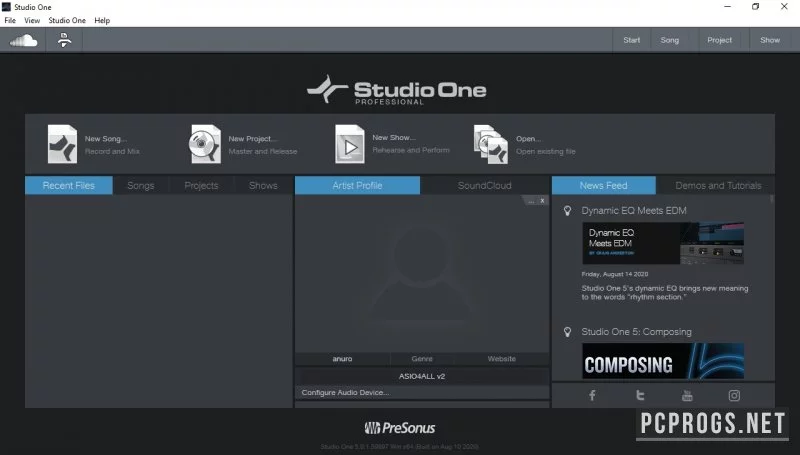Viewport: 800px width, 455px height.
Task: Click the Open existing file icon
Action: click(491, 144)
